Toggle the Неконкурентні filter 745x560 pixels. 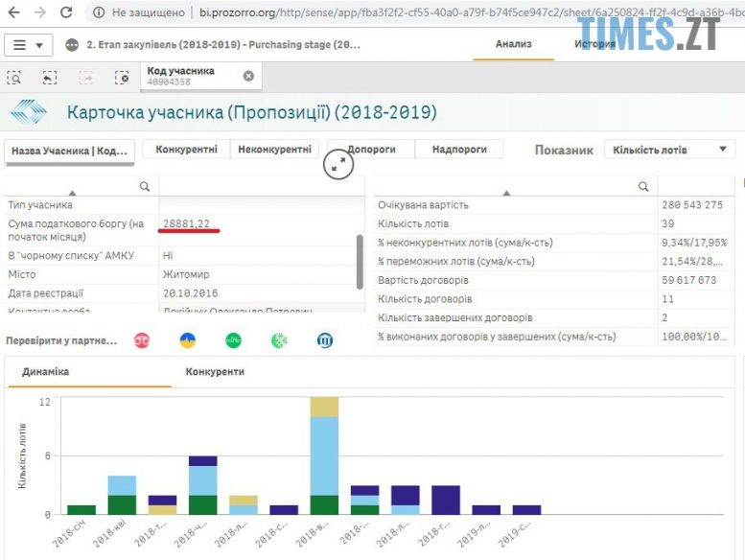[x=275, y=150]
